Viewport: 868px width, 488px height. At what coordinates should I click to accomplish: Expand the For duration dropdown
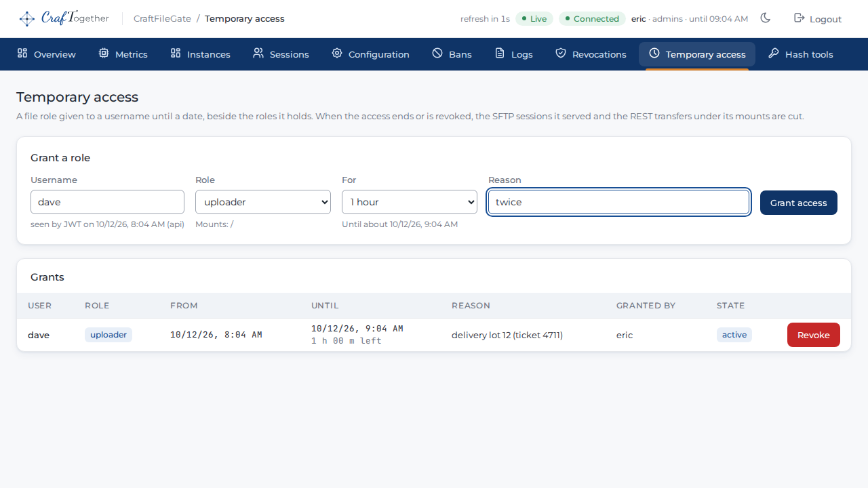[x=410, y=202]
